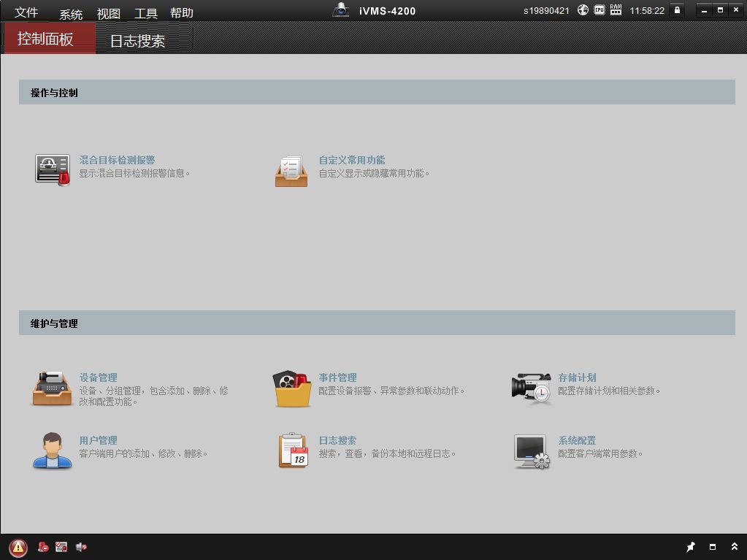Click the 日志搜索 clipboard calendar icon
Viewport: 747px width, 560px height.
pyautogui.click(x=293, y=450)
